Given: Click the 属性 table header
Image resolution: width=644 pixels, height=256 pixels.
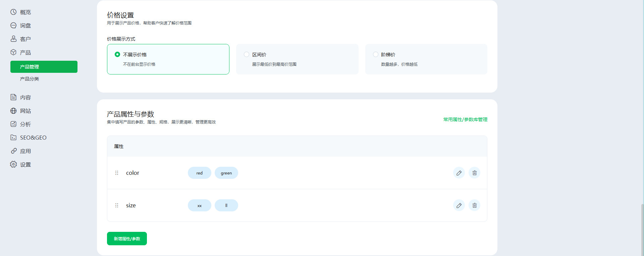Looking at the screenshot, I should click(x=119, y=146).
